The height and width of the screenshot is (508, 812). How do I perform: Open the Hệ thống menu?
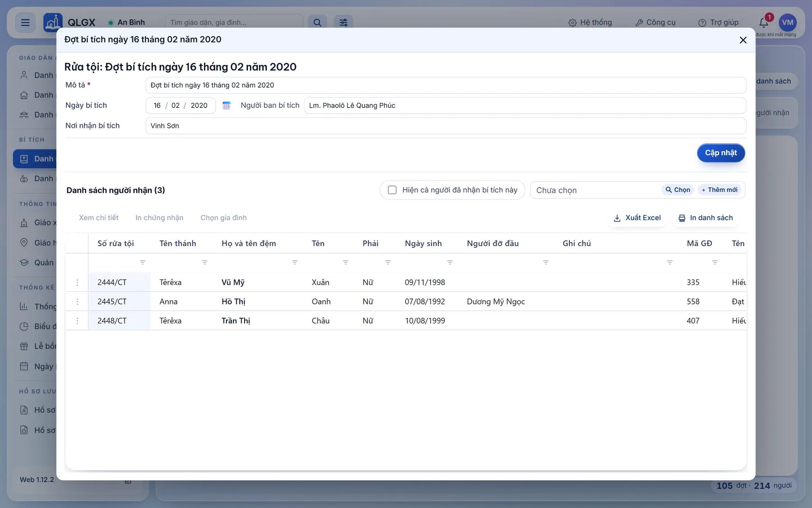(590, 22)
